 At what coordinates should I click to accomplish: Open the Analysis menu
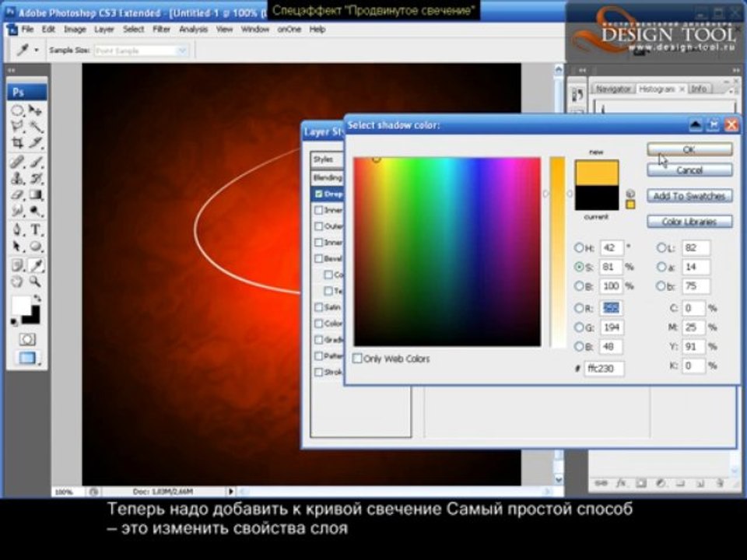pos(194,30)
